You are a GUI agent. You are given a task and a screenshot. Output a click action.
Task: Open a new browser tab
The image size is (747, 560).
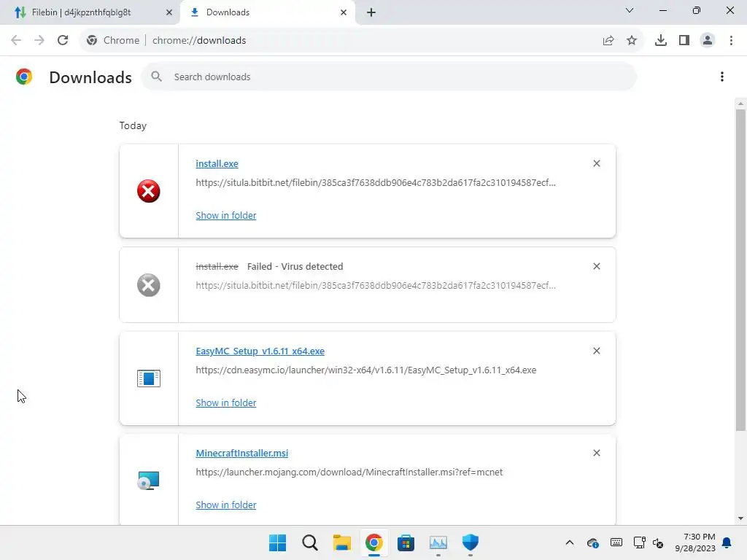point(371,12)
